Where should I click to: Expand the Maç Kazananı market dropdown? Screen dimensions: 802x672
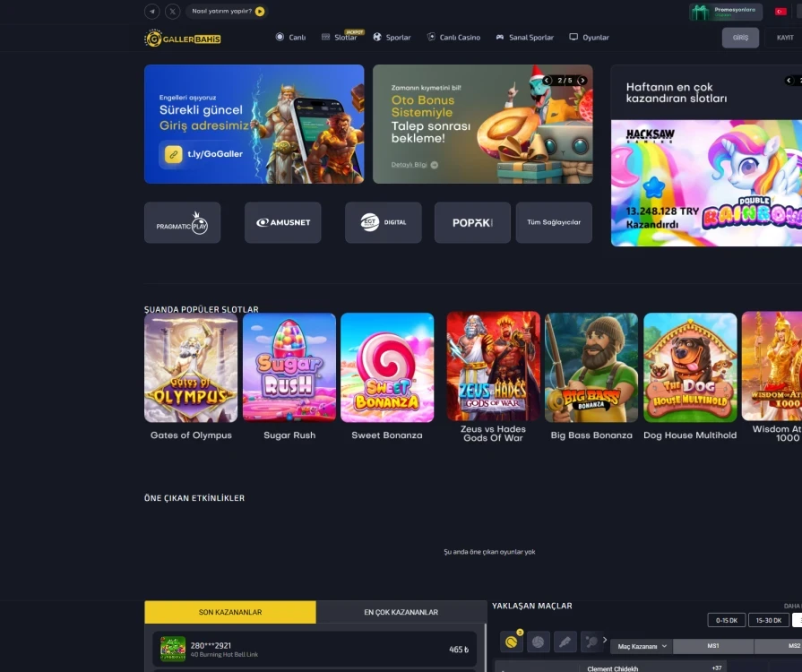642,646
